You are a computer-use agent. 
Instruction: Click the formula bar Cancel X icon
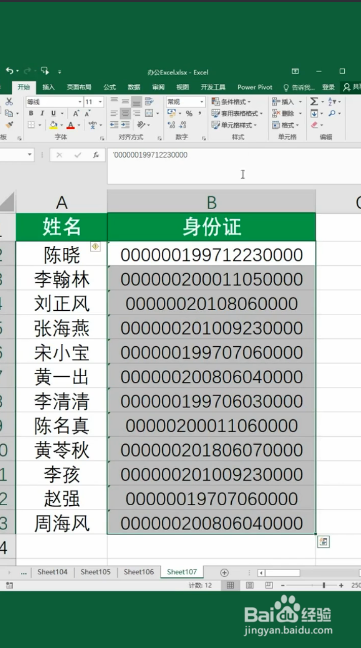59,155
